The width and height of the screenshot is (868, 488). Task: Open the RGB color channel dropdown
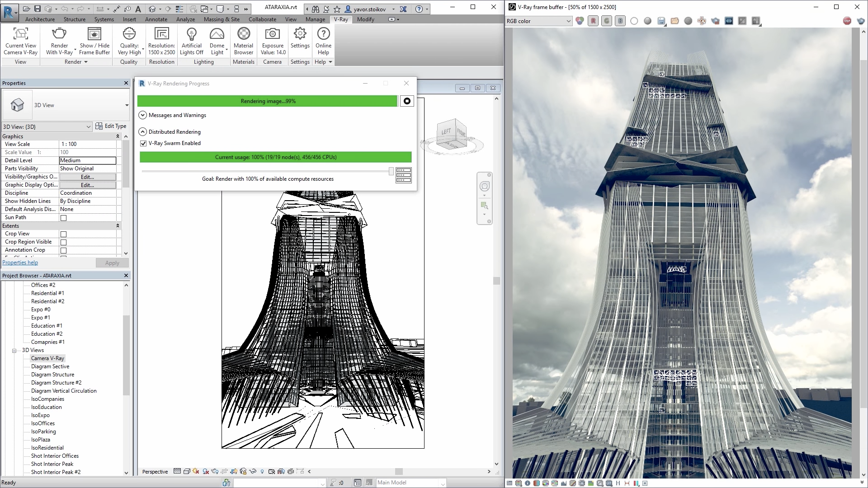539,21
